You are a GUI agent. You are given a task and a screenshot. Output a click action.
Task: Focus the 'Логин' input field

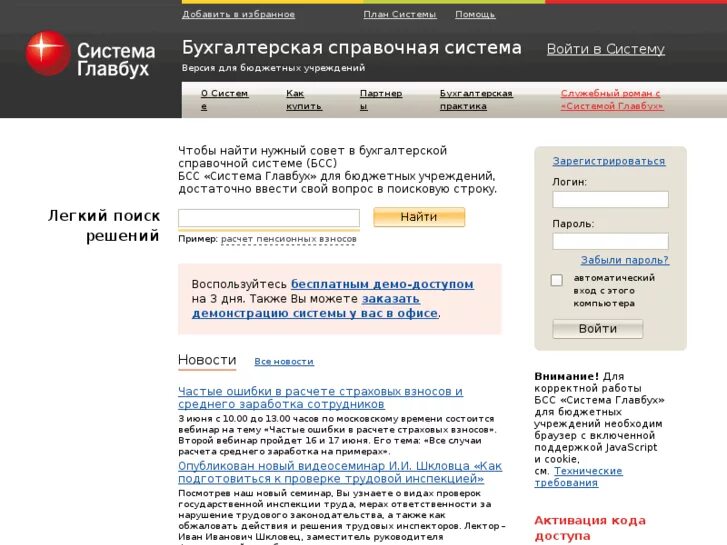[x=610, y=199]
